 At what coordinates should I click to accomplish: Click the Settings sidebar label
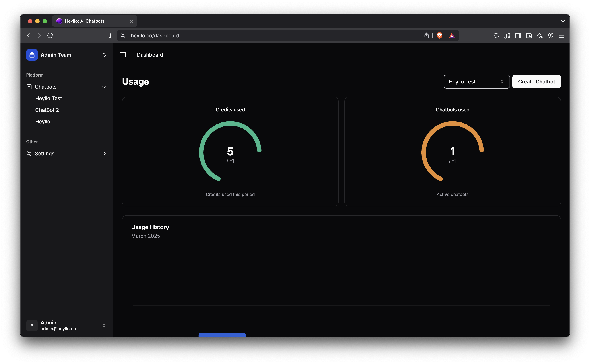coord(45,153)
